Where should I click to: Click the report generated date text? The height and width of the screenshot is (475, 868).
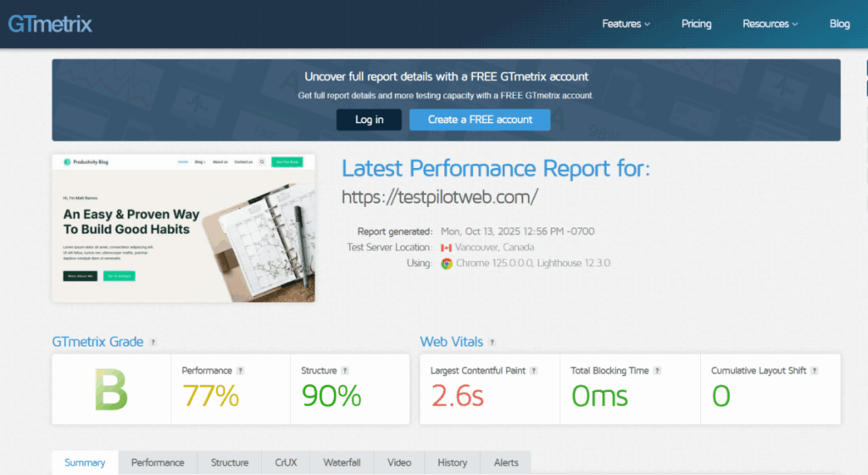(518, 232)
